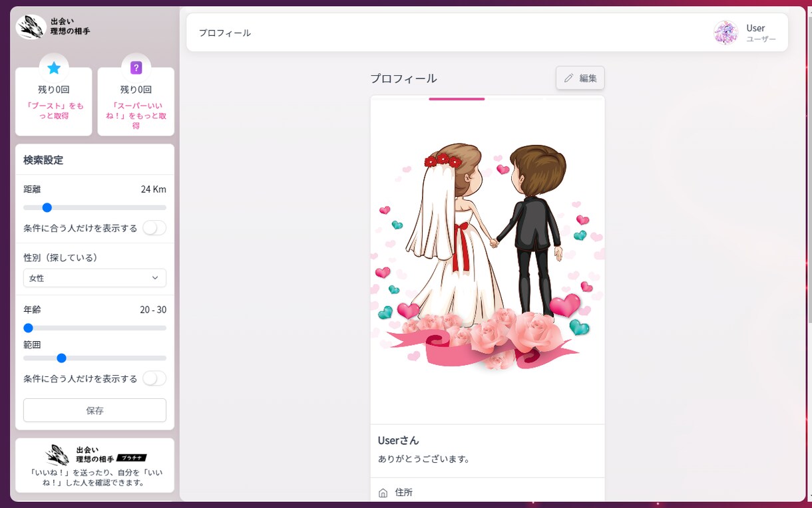This screenshot has height=508, width=812.
Task: Click the blue star boost icon
Action: click(x=54, y=68)
